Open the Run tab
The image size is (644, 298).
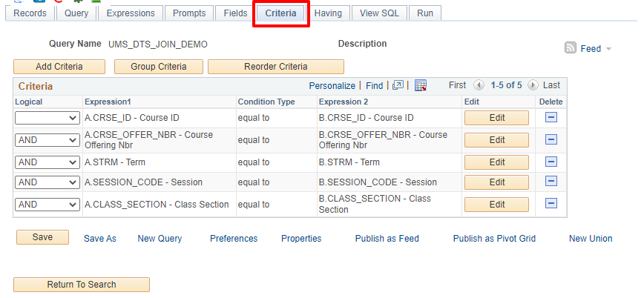click(425, 13)
